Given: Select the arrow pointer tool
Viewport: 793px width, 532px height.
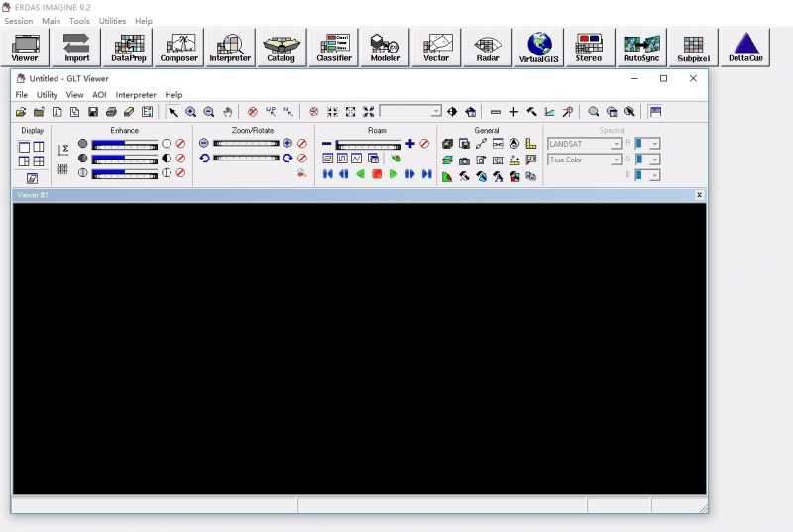Looking at the screenshot, I should (x=173, y=112).
